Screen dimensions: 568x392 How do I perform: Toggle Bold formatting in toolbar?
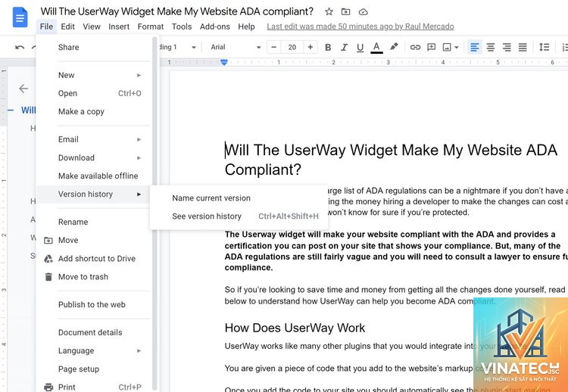point(328,47)
